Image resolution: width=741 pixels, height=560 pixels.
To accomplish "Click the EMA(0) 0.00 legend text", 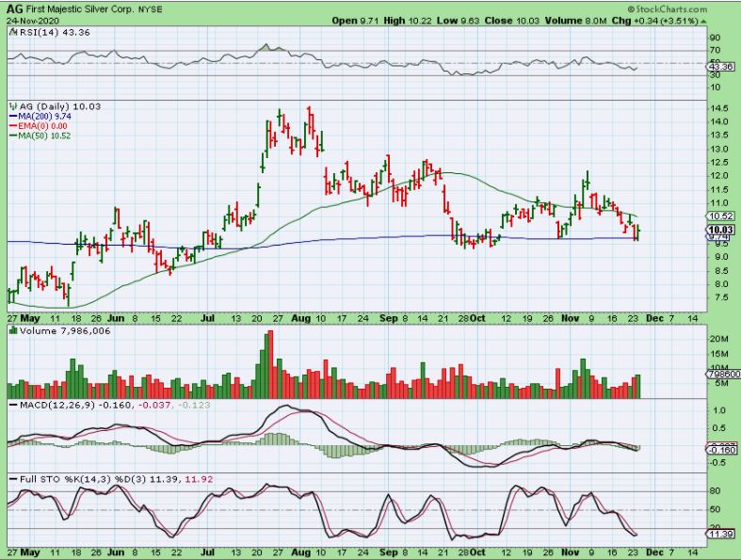I will (x=42, y=126).
